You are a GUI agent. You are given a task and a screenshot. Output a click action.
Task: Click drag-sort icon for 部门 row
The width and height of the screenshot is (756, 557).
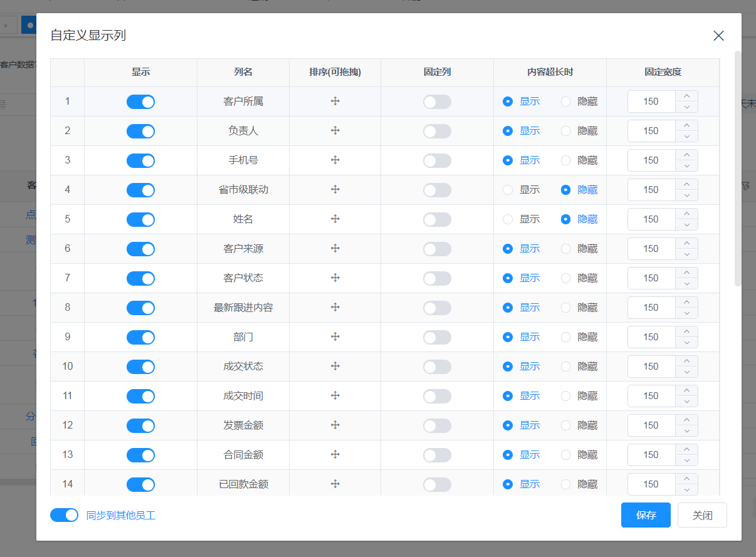335,337
